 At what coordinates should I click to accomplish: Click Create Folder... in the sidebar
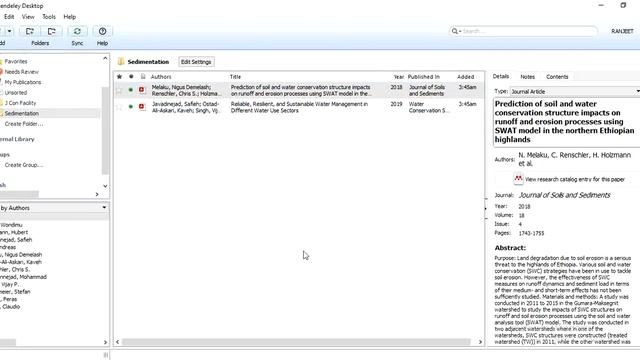[x=24, y=124]
